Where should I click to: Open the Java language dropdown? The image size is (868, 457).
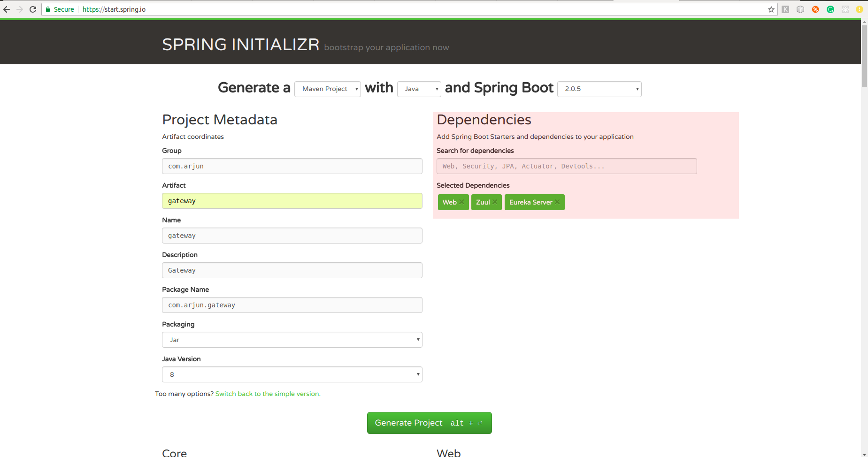(419, 89)
